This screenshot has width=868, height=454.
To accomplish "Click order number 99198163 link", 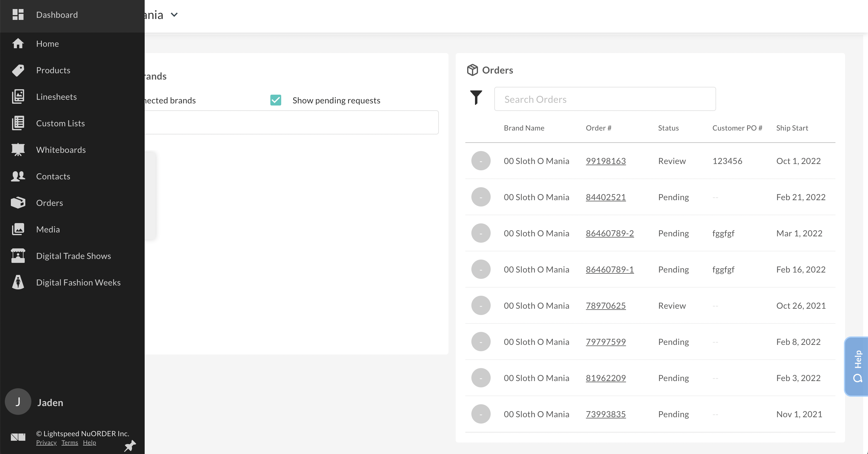I will (x=606, y=160).
